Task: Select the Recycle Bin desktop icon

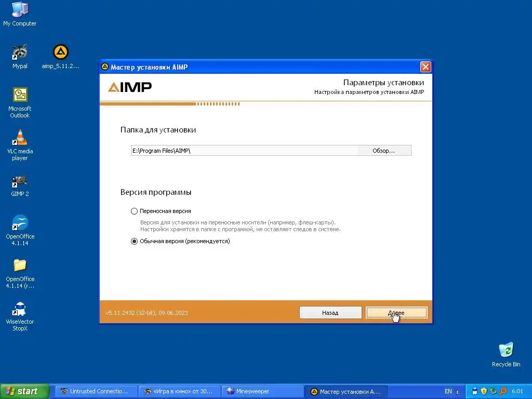Action: click(506, 354)
